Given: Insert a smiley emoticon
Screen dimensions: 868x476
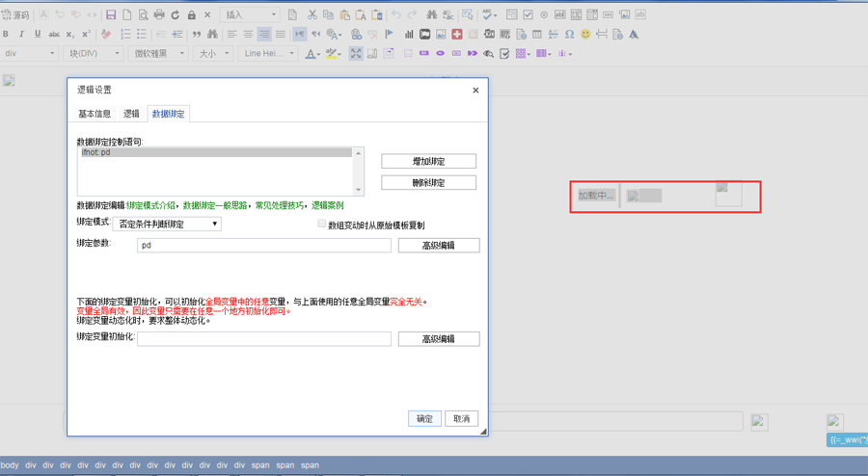Looking at the screenshot, I should pyautogui.click(x=585, y=34).
